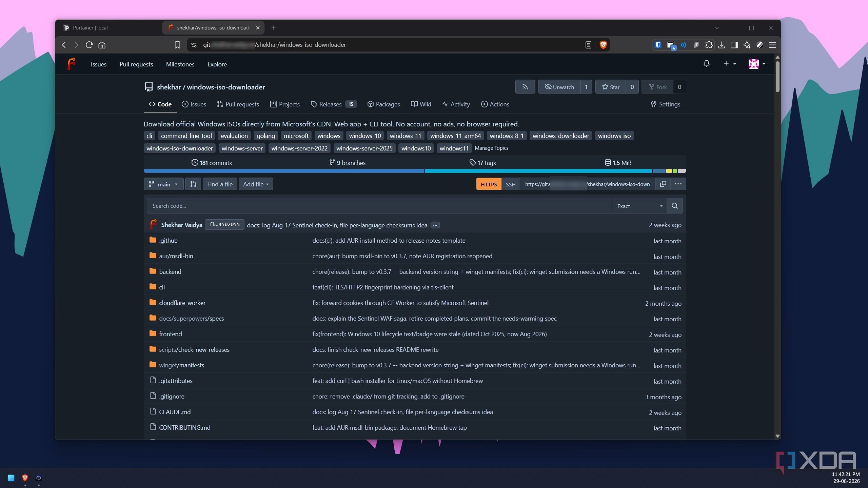Viewport: 868px width, 488px height.
Task: Star the repository
Action: pos(610,87)
